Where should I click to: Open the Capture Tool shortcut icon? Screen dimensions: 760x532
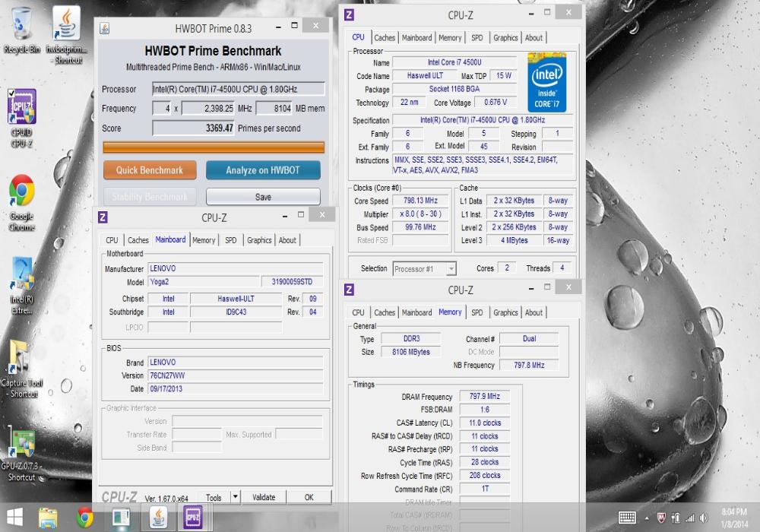[21, 369]
